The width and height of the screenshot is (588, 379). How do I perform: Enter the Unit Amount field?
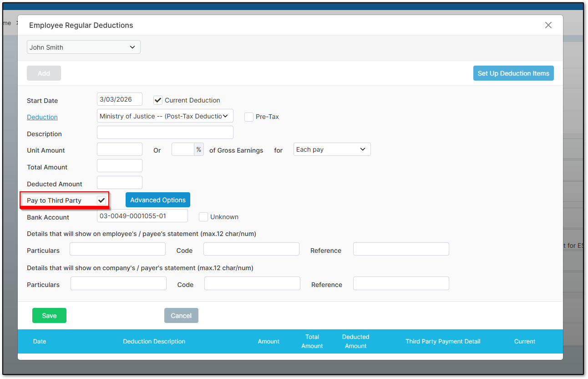119,149
